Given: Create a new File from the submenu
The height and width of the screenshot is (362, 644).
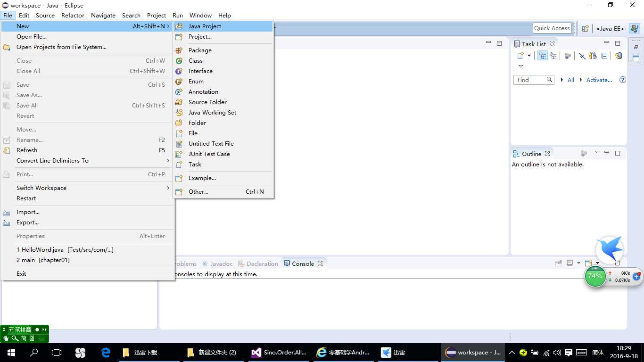Looking at the screenshot, I should 223,133.
